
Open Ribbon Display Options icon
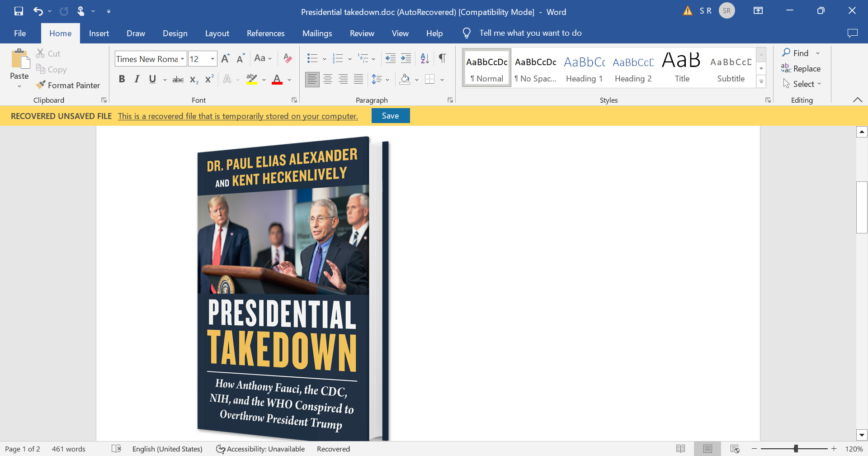pyautogui.click(x=758, y=11)
